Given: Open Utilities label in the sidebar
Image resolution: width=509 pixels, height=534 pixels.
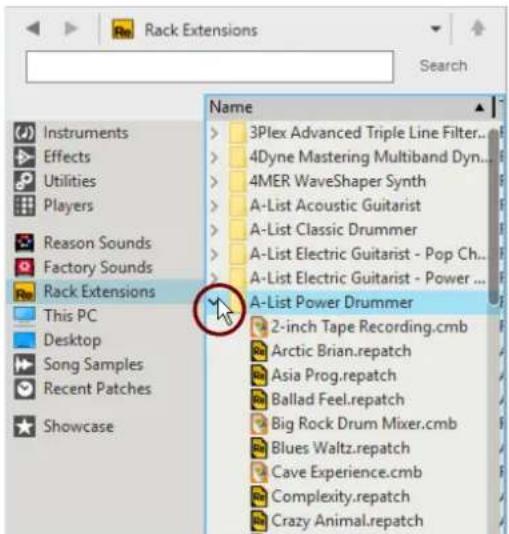Looking at the screenshot, I should point(70,181).
